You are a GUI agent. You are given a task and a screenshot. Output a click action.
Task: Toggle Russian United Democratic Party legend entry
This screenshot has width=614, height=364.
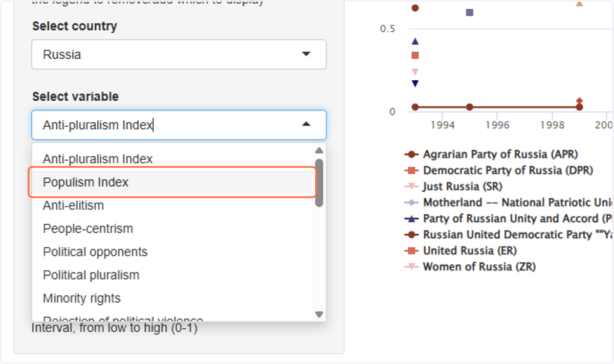tap(509, 235)
